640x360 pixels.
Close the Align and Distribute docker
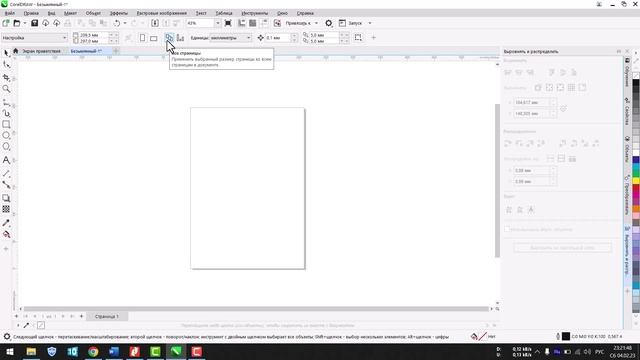pyautogui.click(x=627, y=51)
